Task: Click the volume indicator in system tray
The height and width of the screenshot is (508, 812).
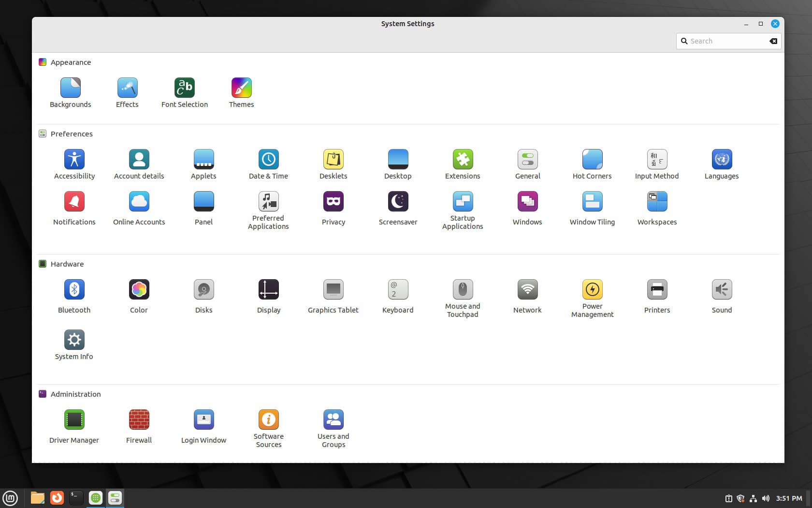Action: coord(766,498)
